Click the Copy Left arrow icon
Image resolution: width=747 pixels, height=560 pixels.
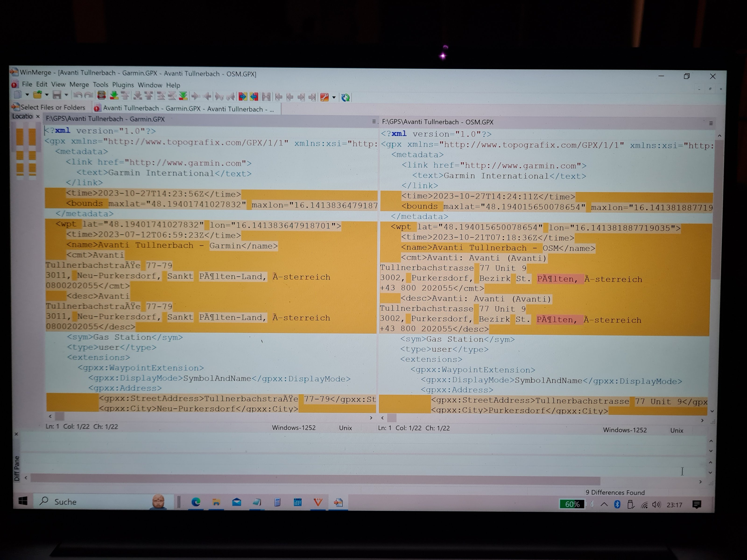coord(207,97)
